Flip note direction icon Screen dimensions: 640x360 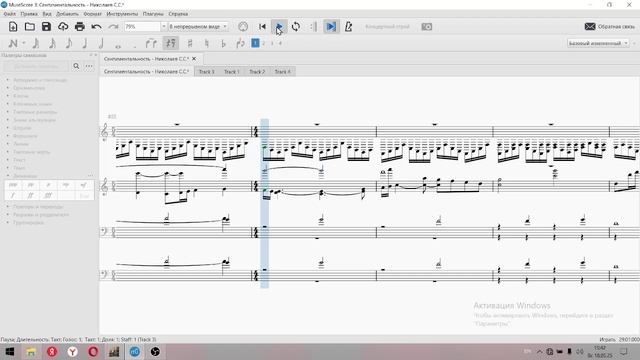(x=240, y=43)
